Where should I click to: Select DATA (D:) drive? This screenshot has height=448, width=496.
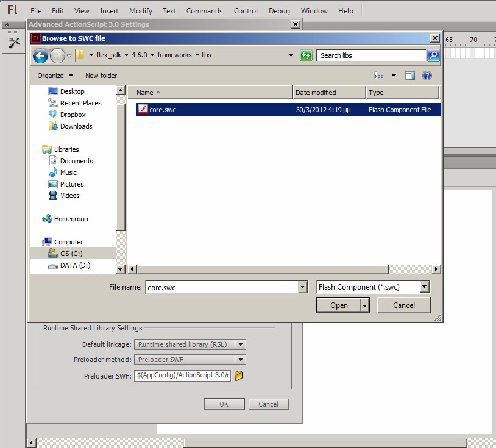(x=76, y=265)
